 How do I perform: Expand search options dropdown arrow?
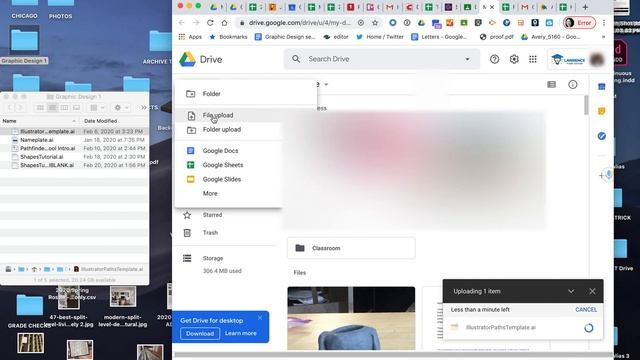(x=467, y=59)
